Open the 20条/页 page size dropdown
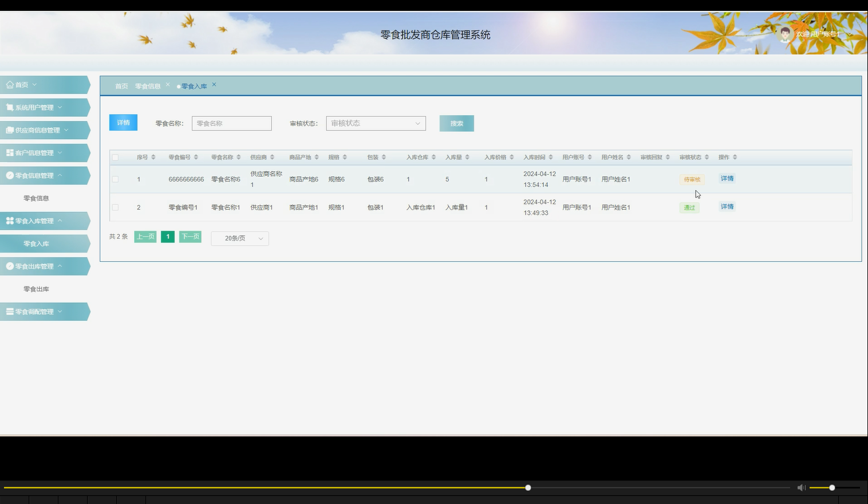Image resolution: width=868 pixels, height=504 pixels. pyautogui.click(x=239, y=238)
